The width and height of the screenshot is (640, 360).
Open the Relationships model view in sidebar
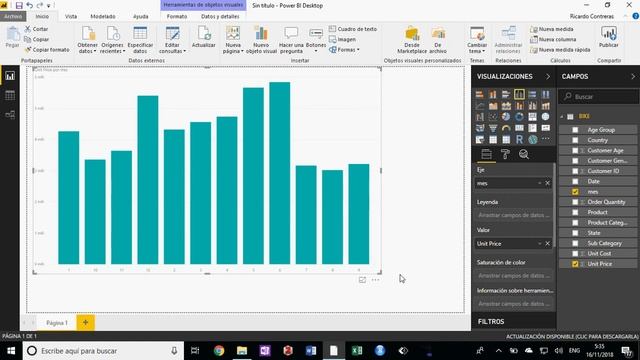coord(10,115)
